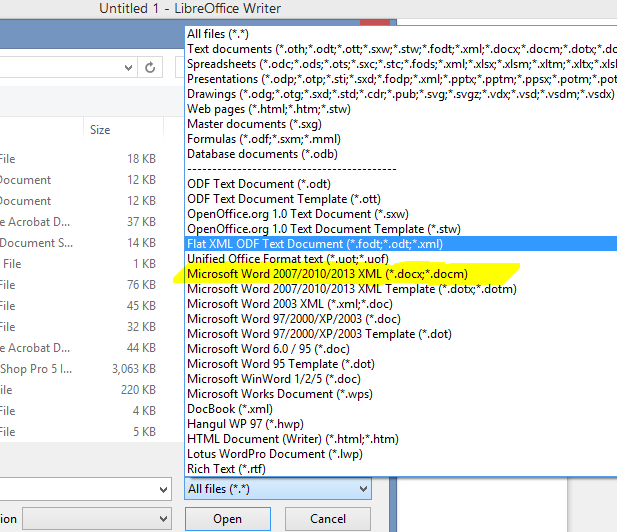Viewport: 617px width, 532px height.
Task: Select Unified Office Format text (*.uot;*.uof)
Action: click(x=401, y=259)
